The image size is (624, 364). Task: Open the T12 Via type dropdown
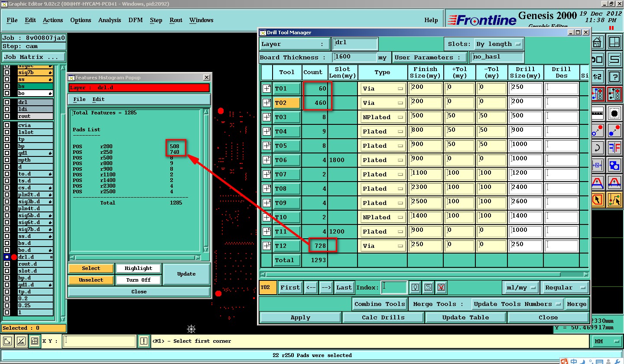(383, 246)
